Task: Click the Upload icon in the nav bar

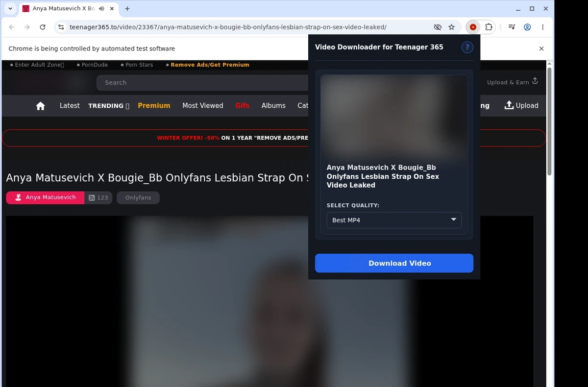Action: [509, 105]
